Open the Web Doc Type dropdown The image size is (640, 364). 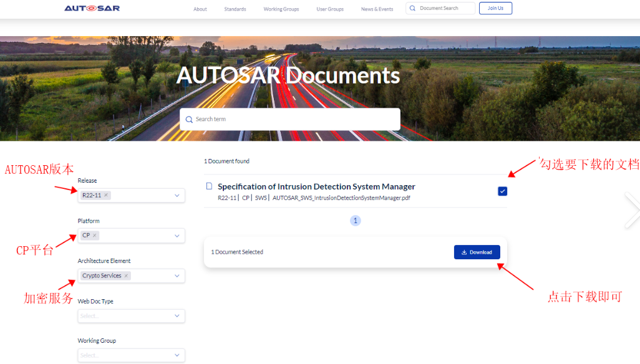pyautogui.click(x=132, y=316)
